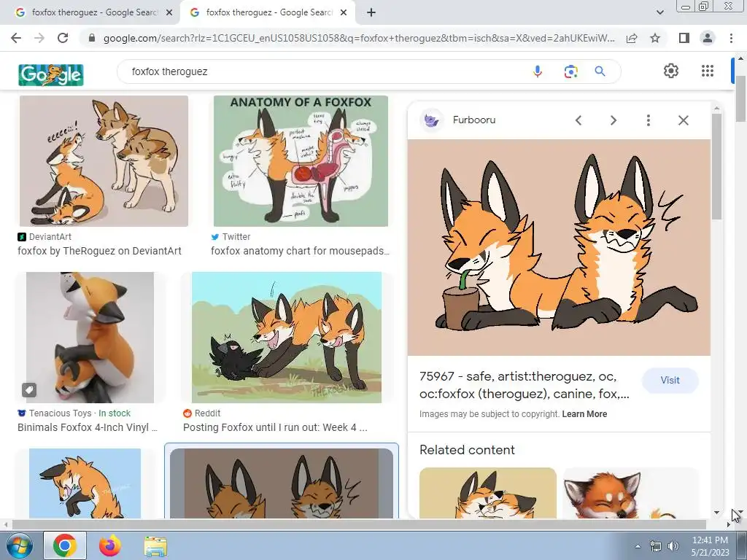This screenshot has width=747, height=560.
Task: Show next image in preview panel
Action: click(x=613, y=120)
